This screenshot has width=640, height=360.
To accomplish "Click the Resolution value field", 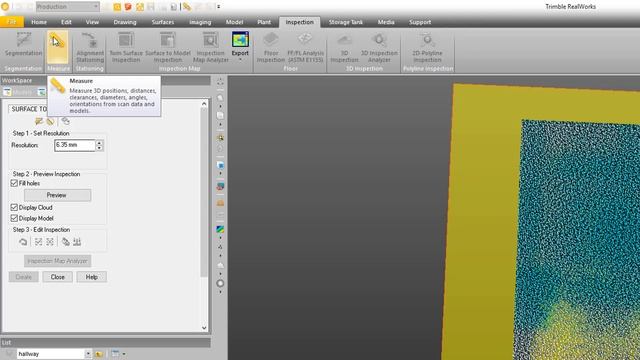I will (75, 145).
